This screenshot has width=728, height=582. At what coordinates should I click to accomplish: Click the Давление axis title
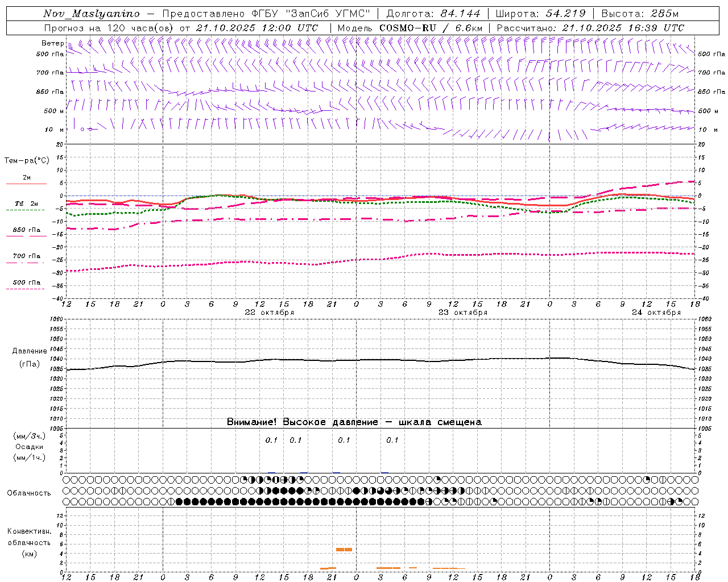point(30,351)
